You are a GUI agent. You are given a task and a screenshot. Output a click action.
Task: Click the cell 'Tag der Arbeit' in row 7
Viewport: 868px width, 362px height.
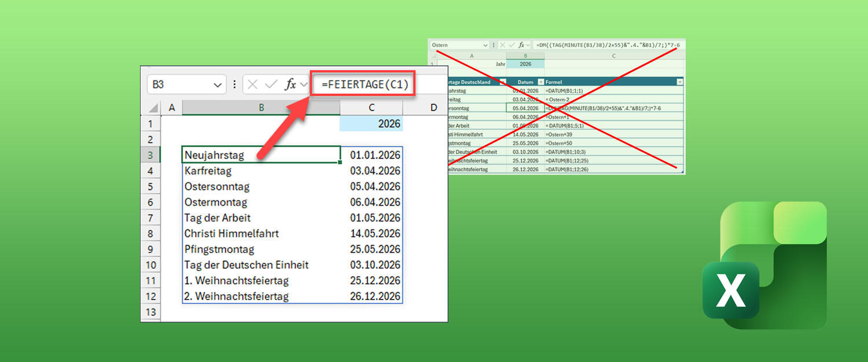pyautogui.click(x=262, y=218)
